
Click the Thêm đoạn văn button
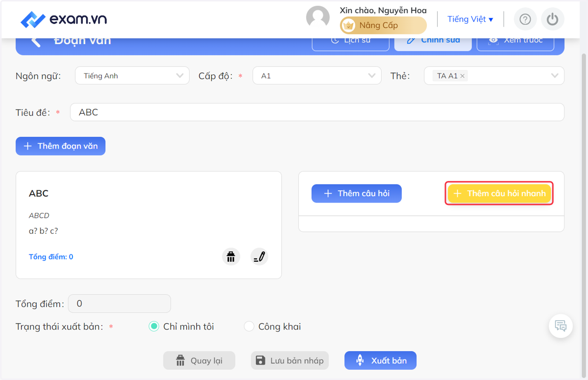[x=60, y=146]
